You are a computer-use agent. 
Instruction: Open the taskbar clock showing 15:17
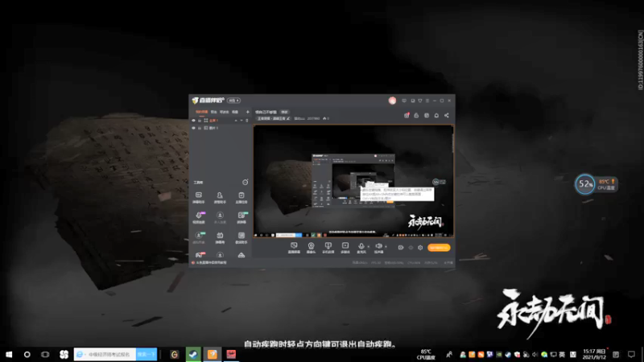pyautogui.click(x=594, y=354)
